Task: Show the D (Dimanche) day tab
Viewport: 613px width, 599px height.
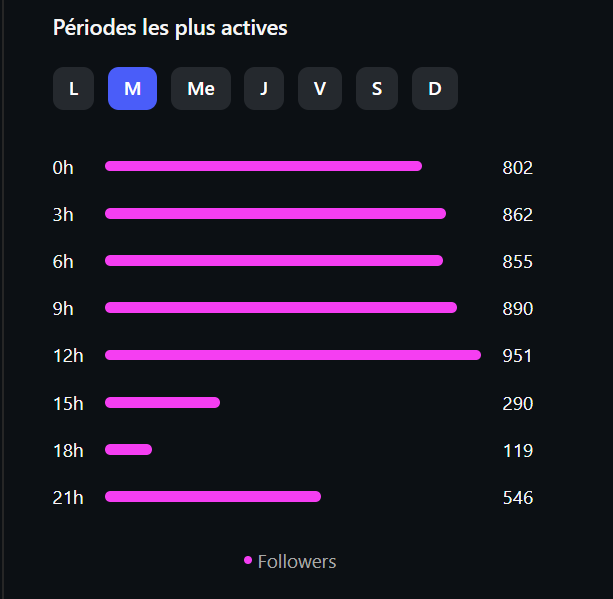Action: (435, 88)
